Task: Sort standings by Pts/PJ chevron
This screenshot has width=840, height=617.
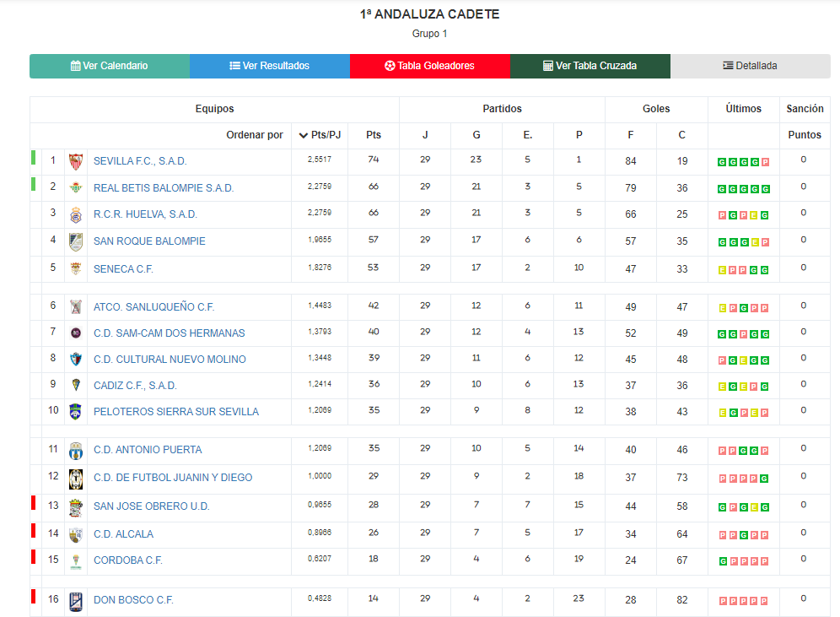Action: tap(304, 135)
